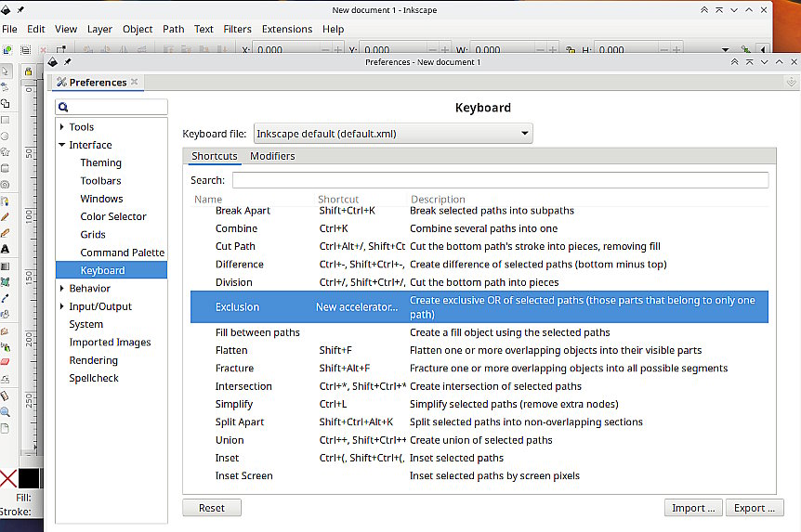Activate the Star/Polygon tool

pyautogui.click(x=6, y=152)
